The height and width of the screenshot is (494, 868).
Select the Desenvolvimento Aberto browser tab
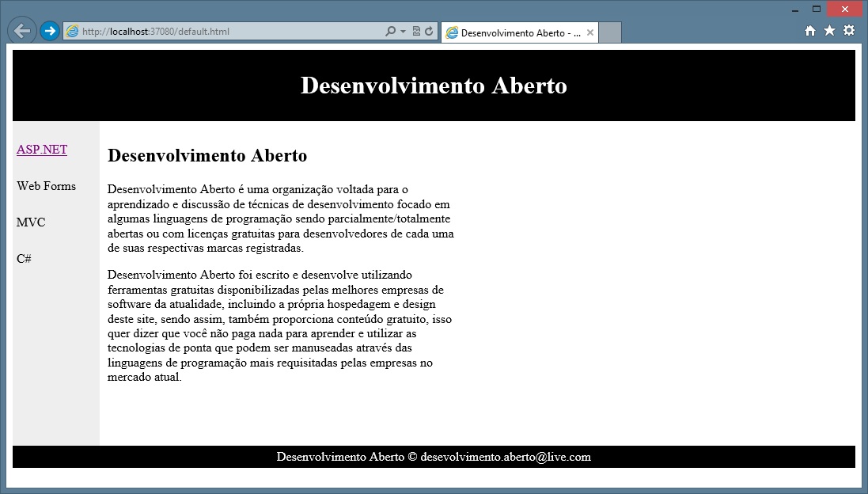(518, 33)
